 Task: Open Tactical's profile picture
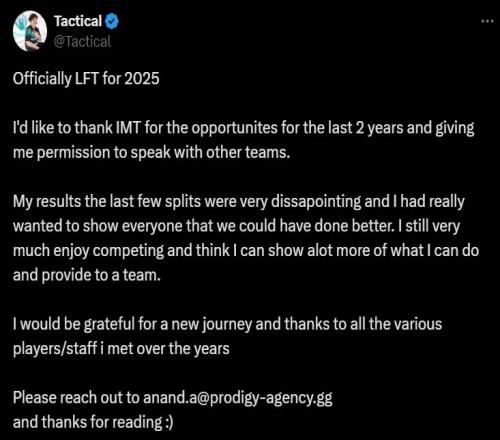point(30,31)
